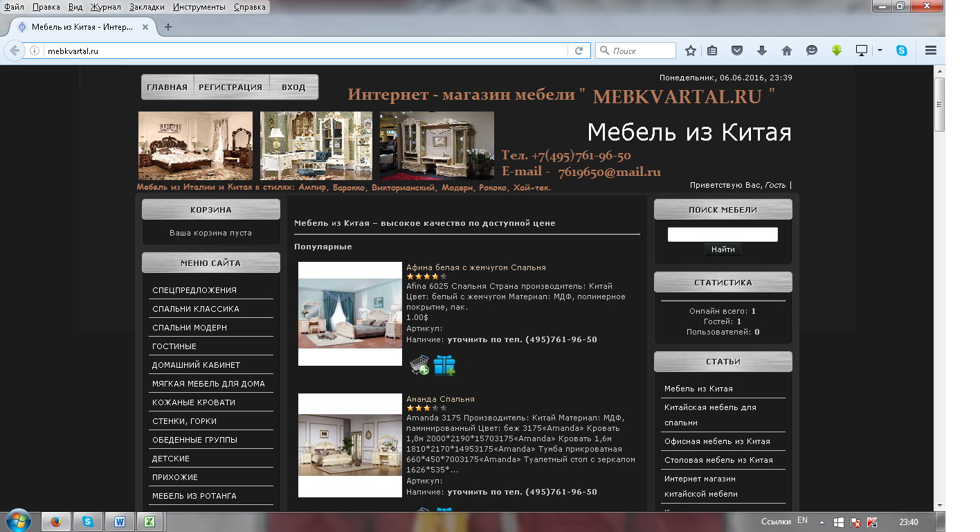Show downloads with the dark arrow icon
Viewport: 980px width, 532px height.
point(762,51)
